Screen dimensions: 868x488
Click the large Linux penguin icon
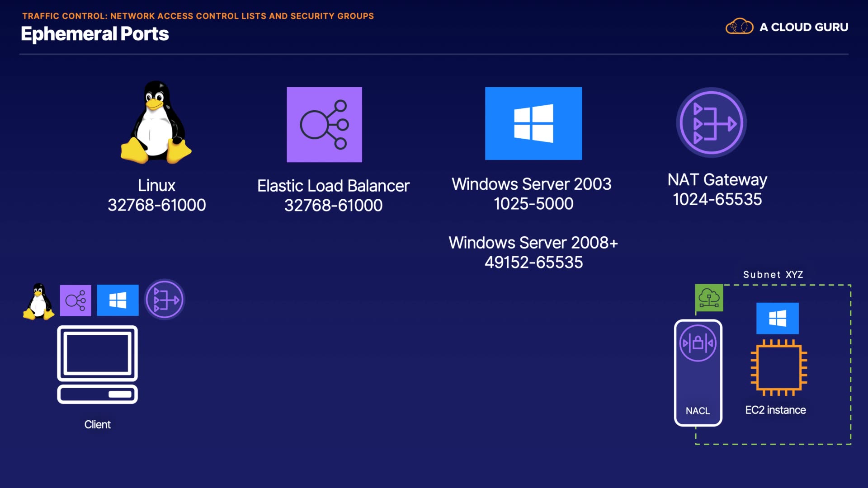click(x=156, y=123)
